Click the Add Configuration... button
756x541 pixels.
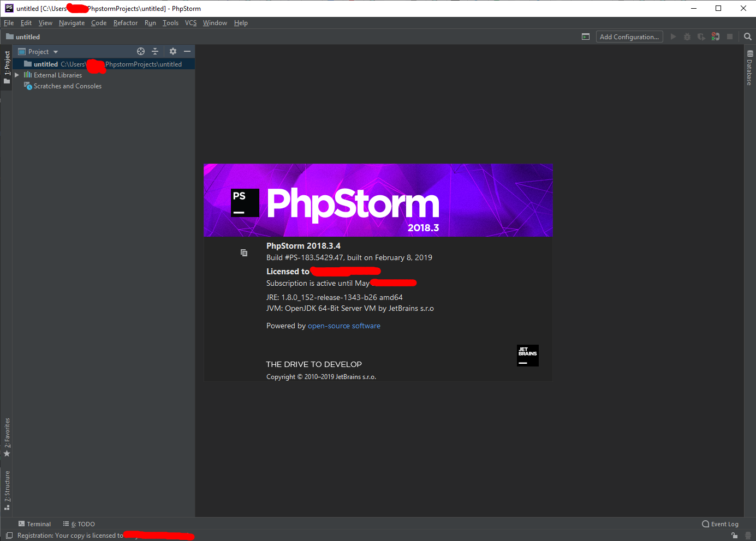pos(629,37)
